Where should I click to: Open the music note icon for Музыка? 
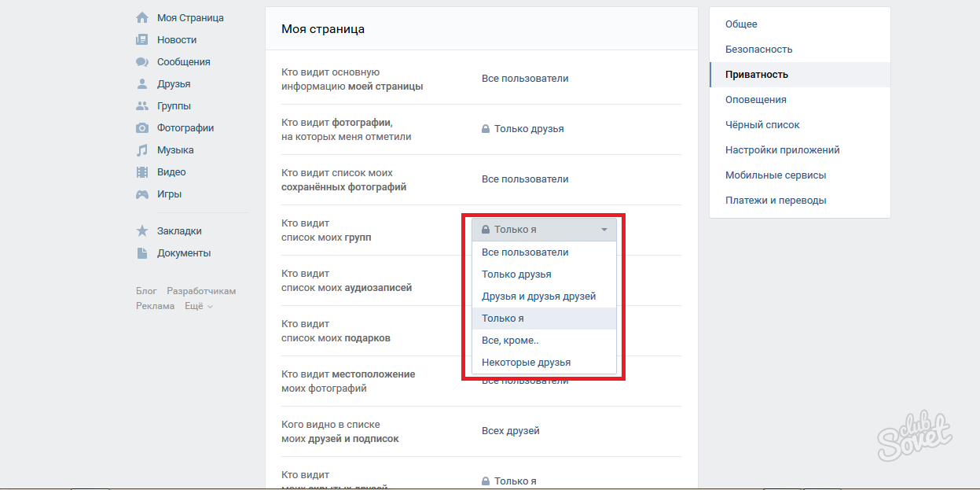pos(141,149)
